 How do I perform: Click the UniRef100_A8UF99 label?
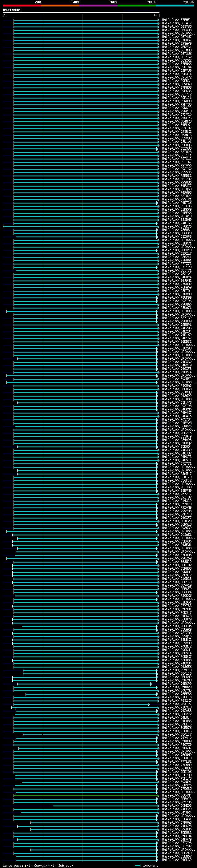(176, 297)
